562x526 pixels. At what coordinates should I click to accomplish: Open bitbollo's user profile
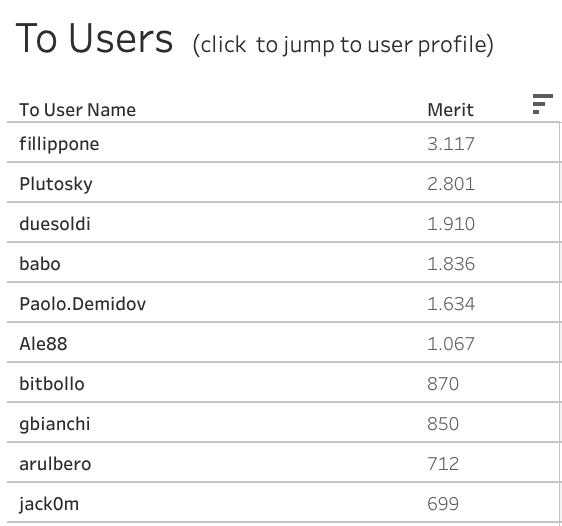pyautogui.click(x=52, y=384)
